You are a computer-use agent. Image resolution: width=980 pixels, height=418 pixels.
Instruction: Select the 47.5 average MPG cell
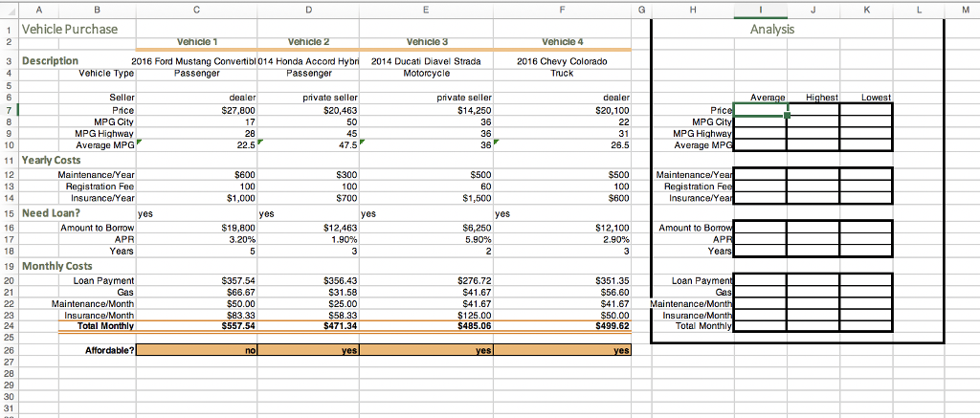308,145
